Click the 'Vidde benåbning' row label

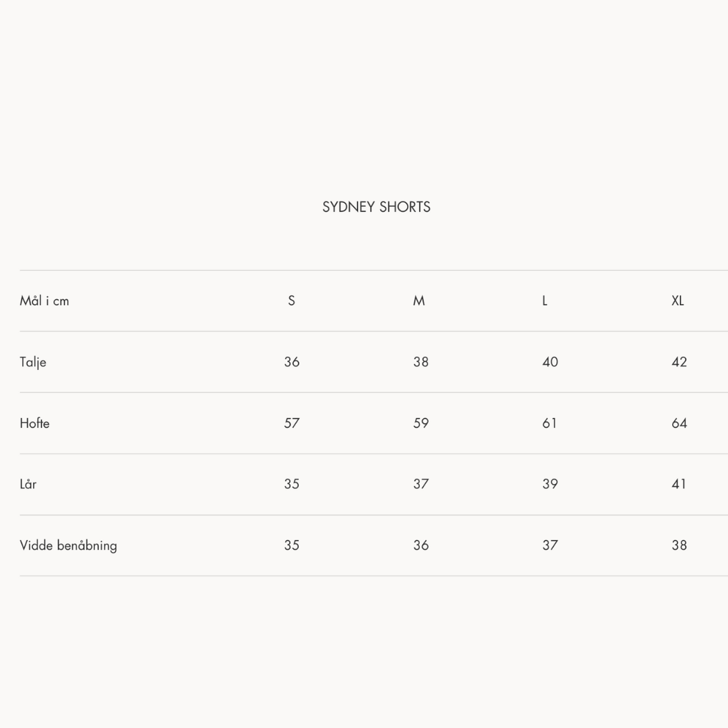pyautogui.click(x=68, y=545)
